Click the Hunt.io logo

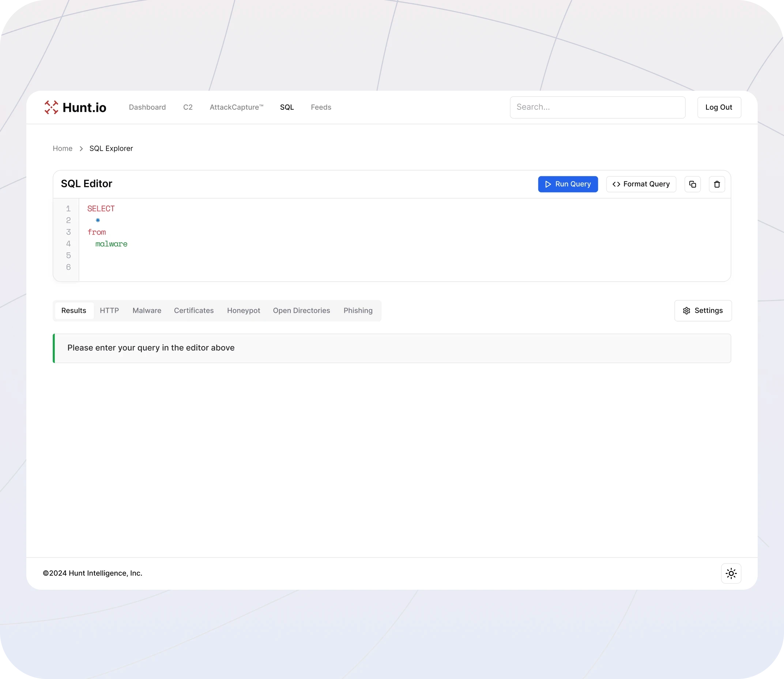(x=75, y=107)
